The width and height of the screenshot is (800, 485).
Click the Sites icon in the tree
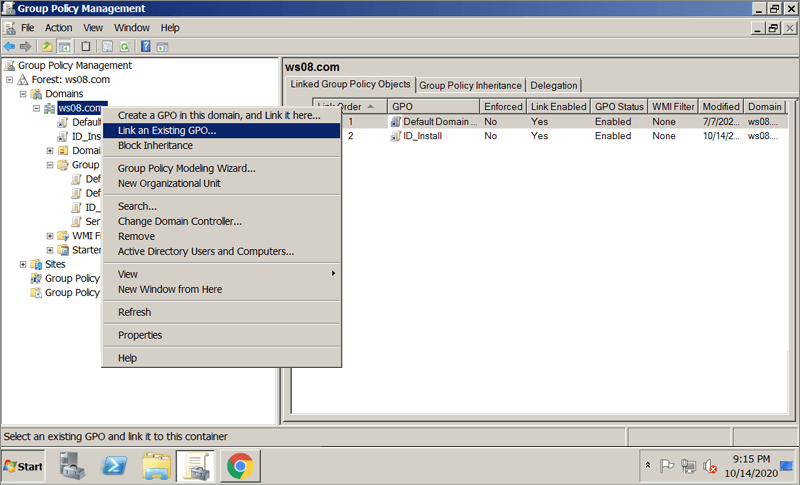(36, 264)
